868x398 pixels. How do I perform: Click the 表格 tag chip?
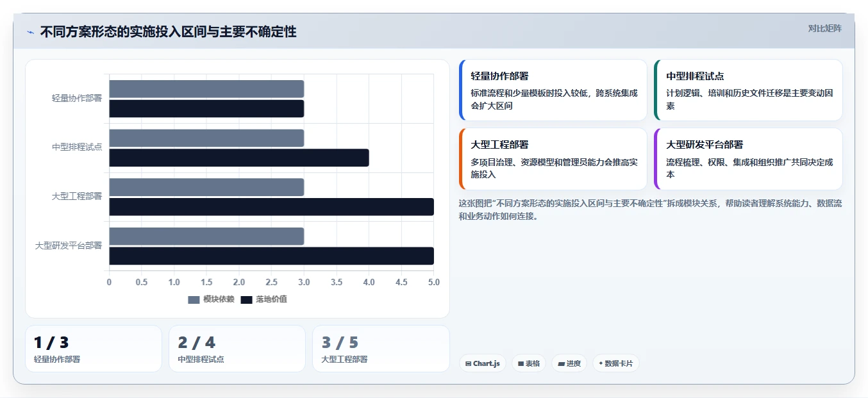529,363
